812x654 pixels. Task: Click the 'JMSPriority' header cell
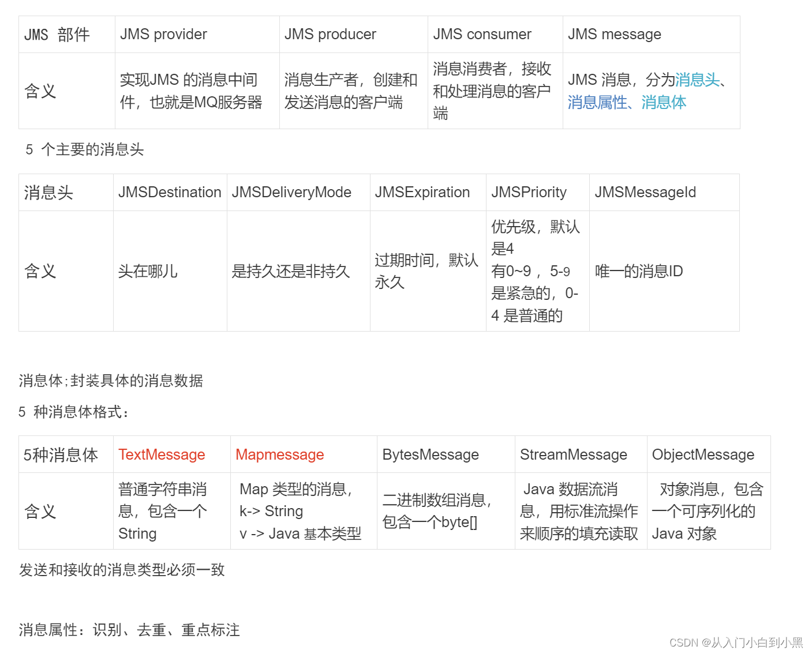coord(538,193)
